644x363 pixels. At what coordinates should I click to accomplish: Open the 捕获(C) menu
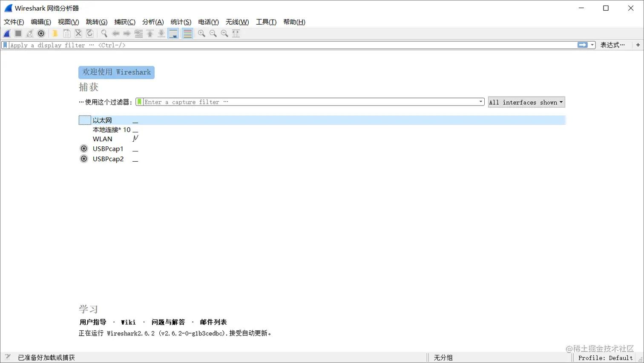click(125, 22)
